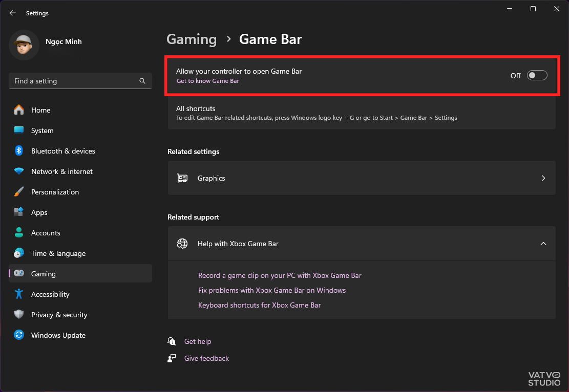Click the Get help link text
The width and height of the screenshot is (569, 392).
[x=198, y=341]
